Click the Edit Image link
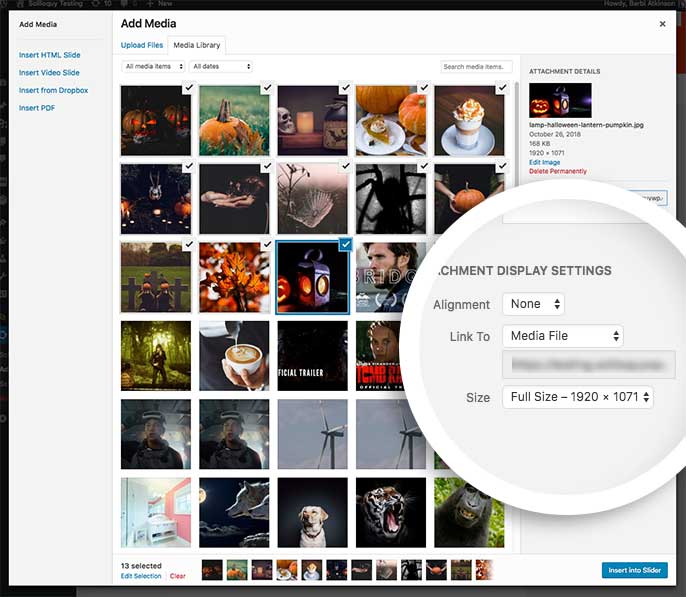The height and width of the screenshot is (597, 686). click(544, 162)
